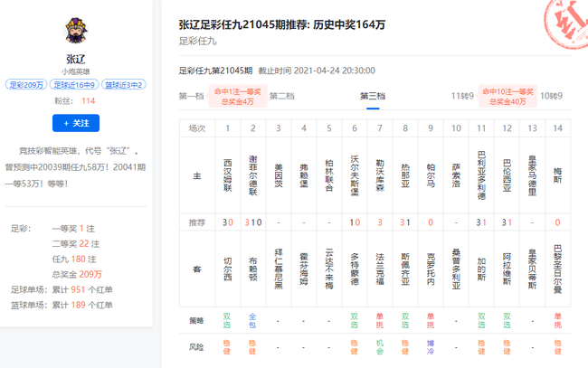This screenshot has height=368, width=588.
Task: Click away team 法兰克福 in match 7
Action: (x=380, y=269)
